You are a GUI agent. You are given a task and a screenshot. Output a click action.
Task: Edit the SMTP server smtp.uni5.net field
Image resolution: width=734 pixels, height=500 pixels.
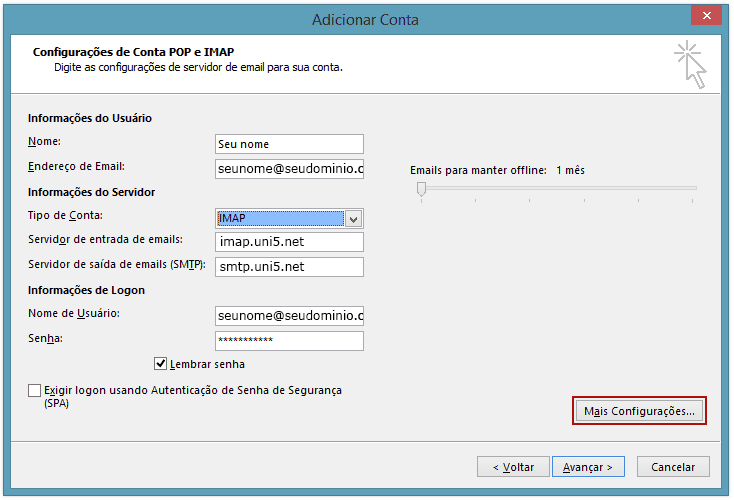[x=289, y=267]
